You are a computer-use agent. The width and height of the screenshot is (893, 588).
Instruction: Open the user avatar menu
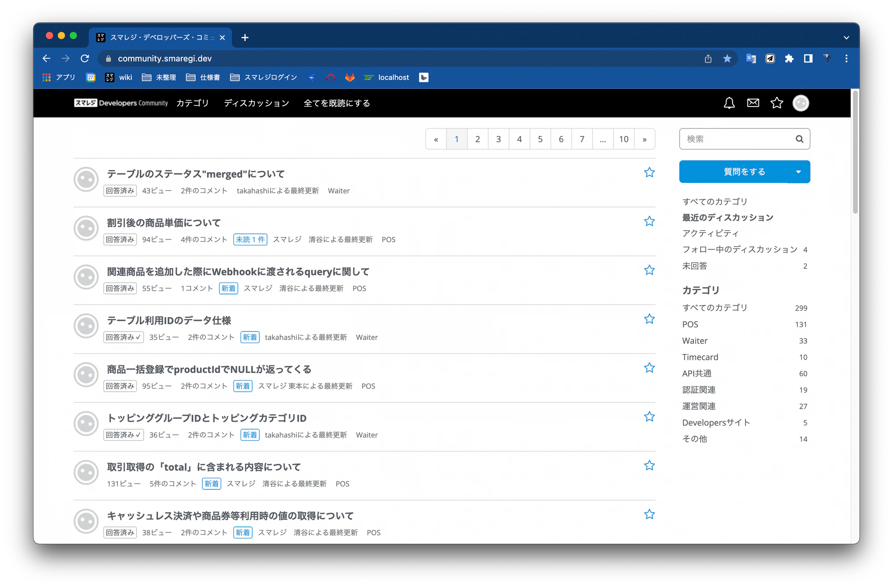coord(801,103)
